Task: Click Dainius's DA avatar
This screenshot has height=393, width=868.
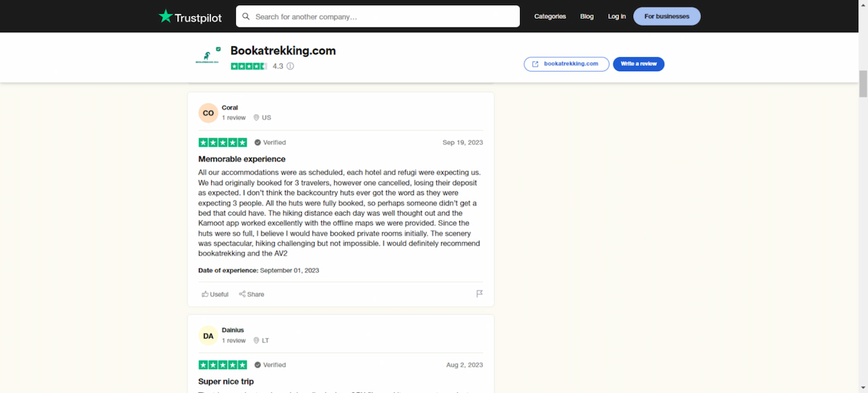Action: 208,336
